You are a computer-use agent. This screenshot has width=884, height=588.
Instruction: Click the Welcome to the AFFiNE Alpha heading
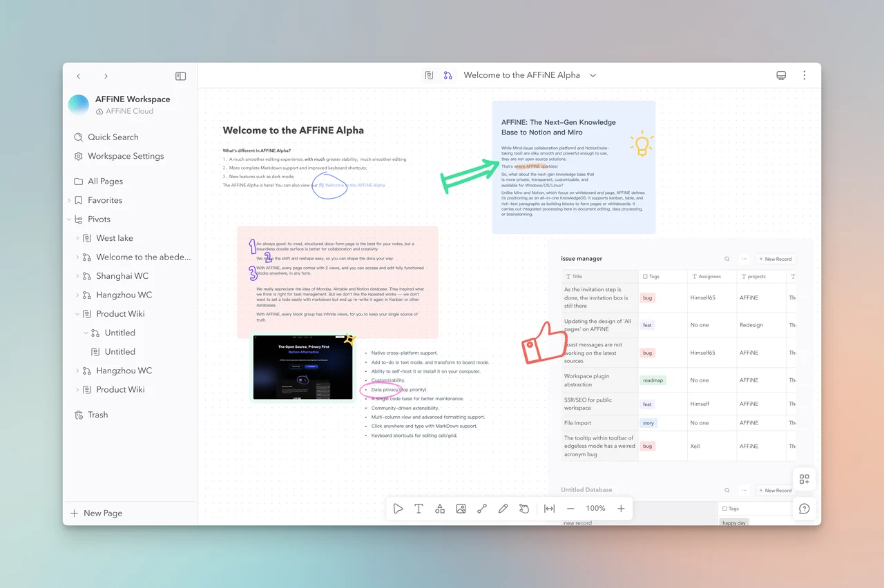click(293, 130)
